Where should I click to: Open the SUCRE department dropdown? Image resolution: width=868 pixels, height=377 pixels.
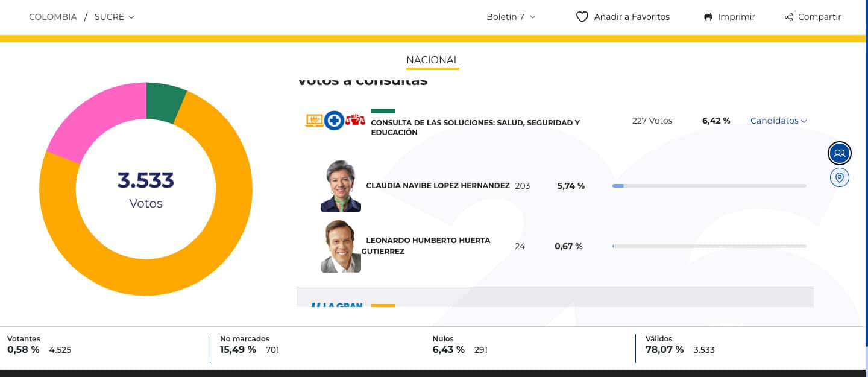pos(115,17)
